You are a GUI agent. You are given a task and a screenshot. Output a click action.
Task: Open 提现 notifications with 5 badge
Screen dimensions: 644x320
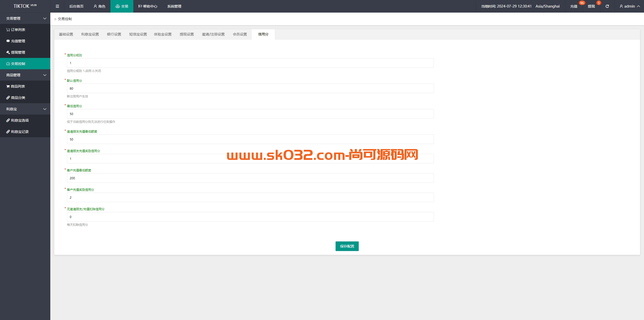point(591,6)
